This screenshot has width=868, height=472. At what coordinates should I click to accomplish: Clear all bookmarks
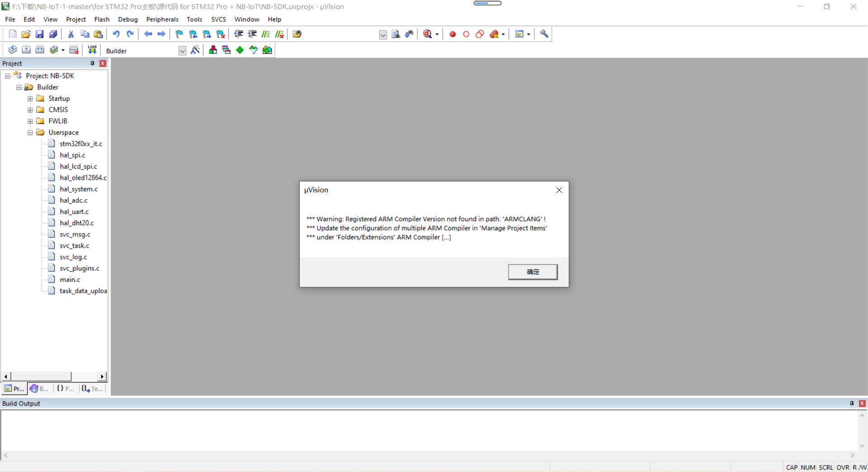(221, 34)
